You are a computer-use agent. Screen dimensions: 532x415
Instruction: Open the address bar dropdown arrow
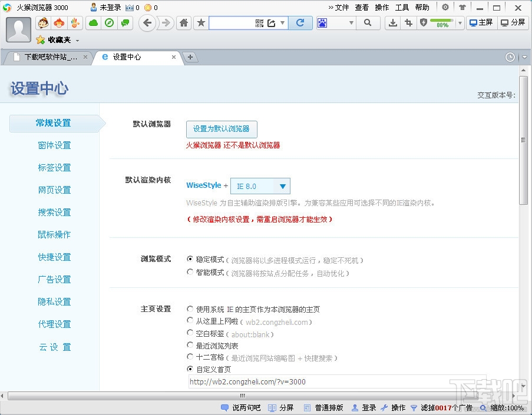[283, 23]
